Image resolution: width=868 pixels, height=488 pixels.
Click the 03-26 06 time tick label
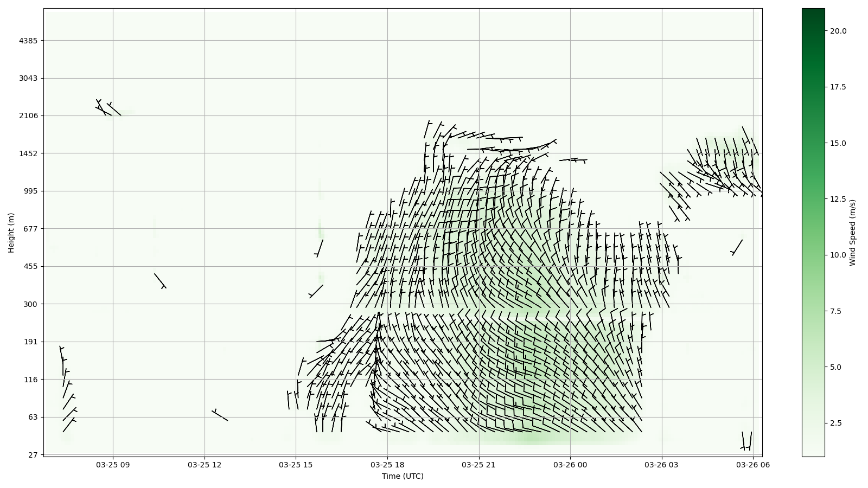pyautogui.click(x=753, y=465)
